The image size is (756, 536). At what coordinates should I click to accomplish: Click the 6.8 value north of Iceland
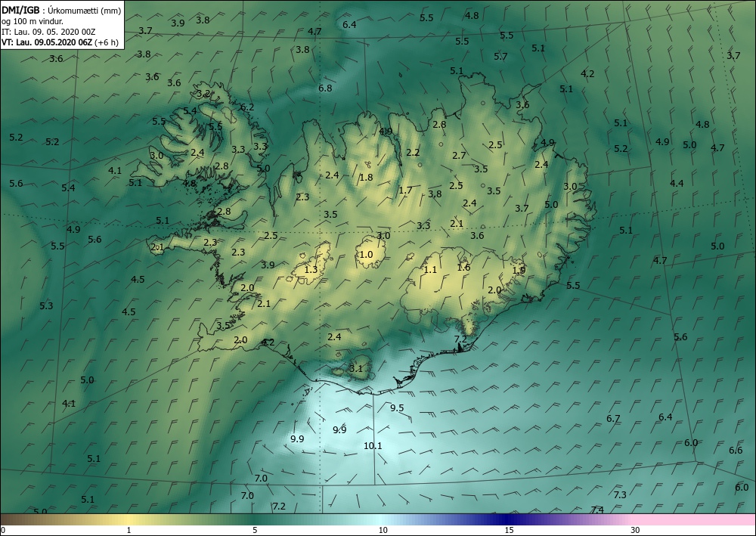pyautogui.click(x=325, y=88)
